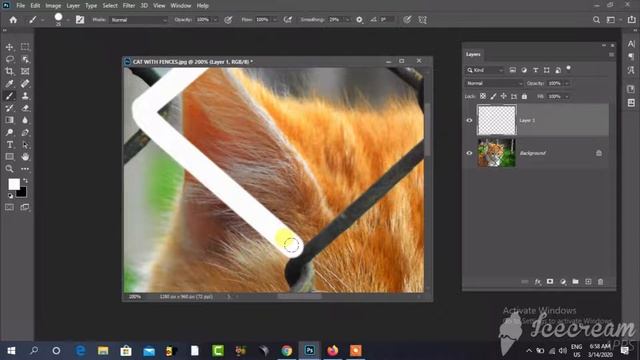This screenshot has width=640, height=360.
Task: Open the Edit Toolbar ellipsis
Action: [25, 169]
